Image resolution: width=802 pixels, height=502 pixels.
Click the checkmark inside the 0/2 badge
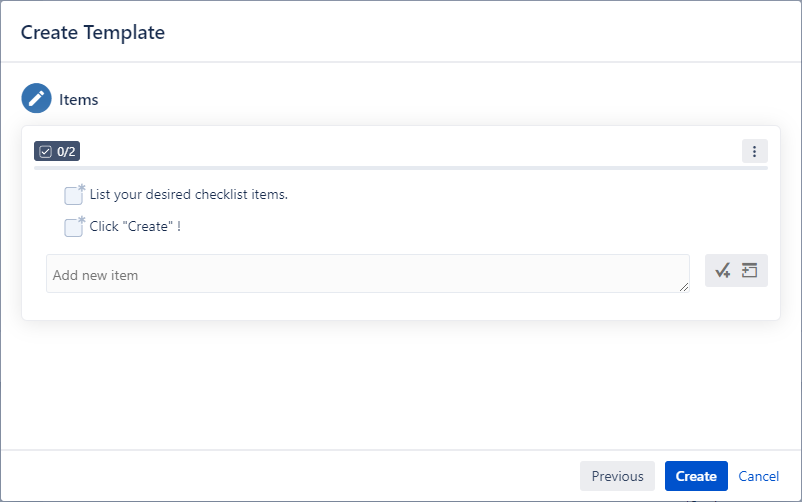[x=45, y=152]
